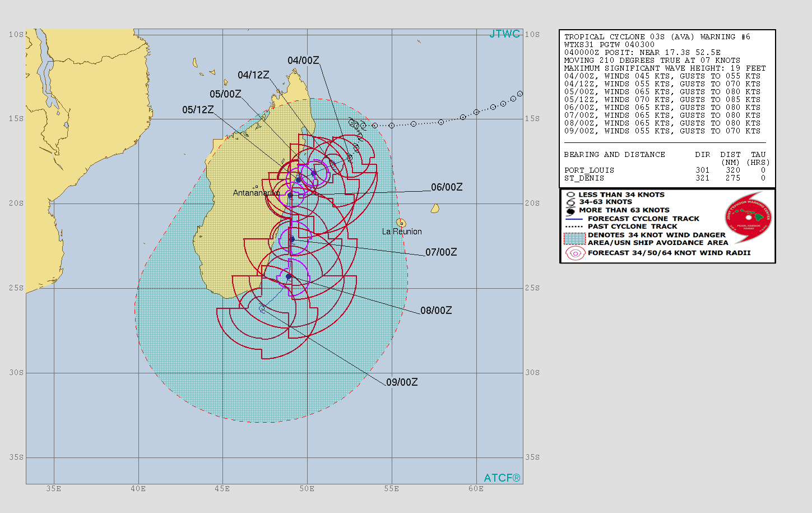This screenshot has width=812, height=513.
Task: Click the MOVING 210 DEGREES TRUE line
Action: (652, 61)
